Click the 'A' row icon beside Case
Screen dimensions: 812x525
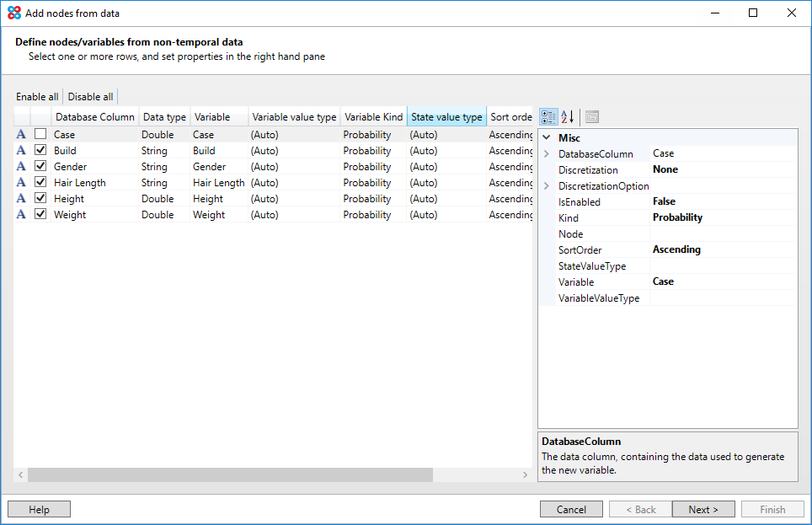[x=21, y=135]
